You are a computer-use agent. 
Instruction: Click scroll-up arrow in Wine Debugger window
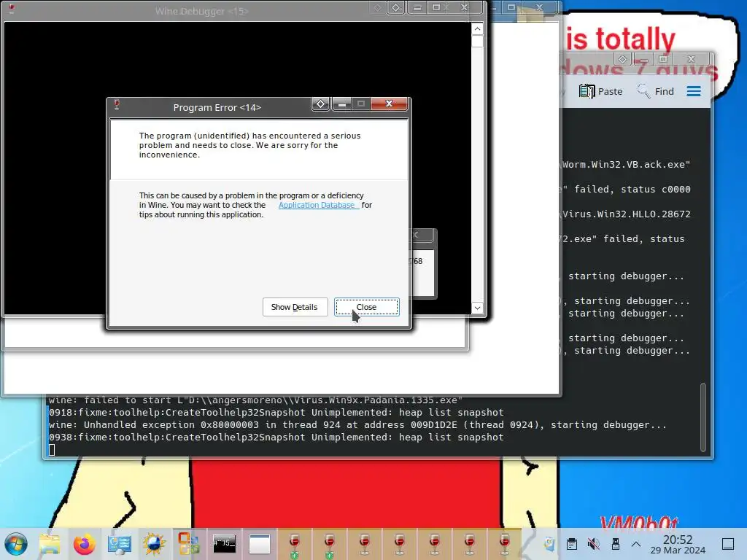point(477,29)
